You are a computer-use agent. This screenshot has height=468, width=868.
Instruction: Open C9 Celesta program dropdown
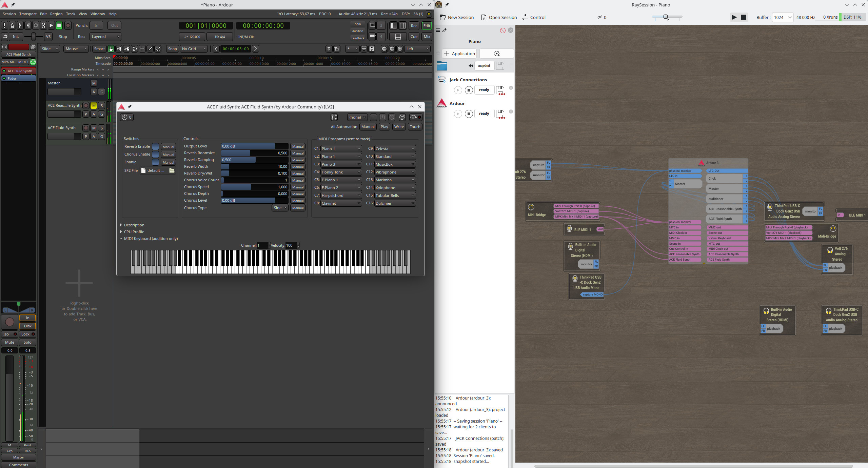pyautogui.click(x=395, y=149)
